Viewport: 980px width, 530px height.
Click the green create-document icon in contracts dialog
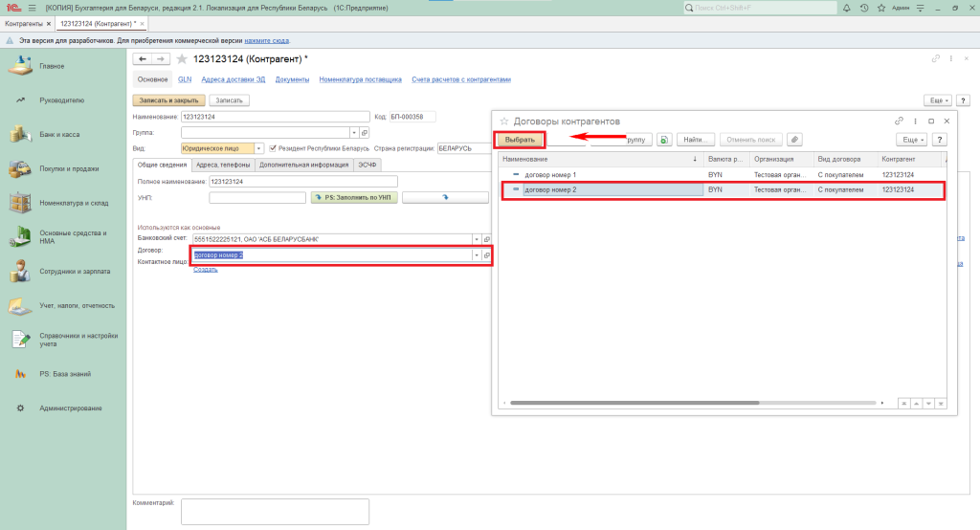pyautogui.click(x=664, y=140)
